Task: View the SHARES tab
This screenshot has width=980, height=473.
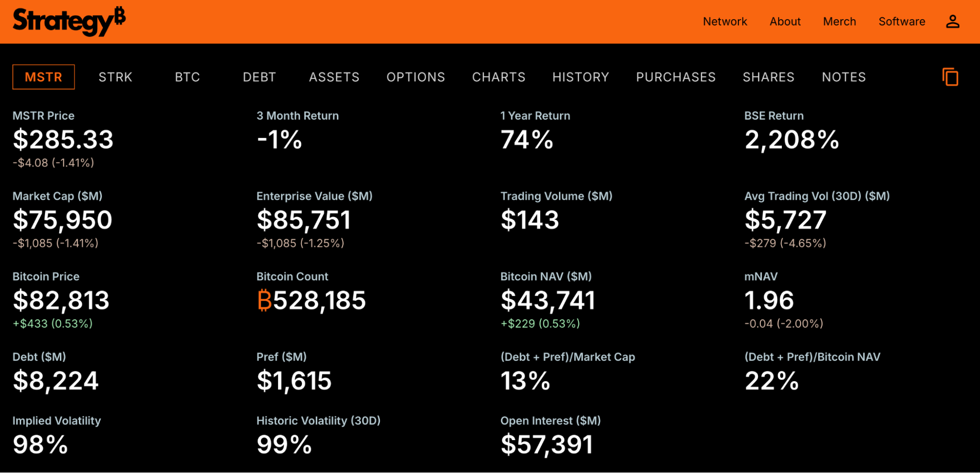Action: [768, 77]
